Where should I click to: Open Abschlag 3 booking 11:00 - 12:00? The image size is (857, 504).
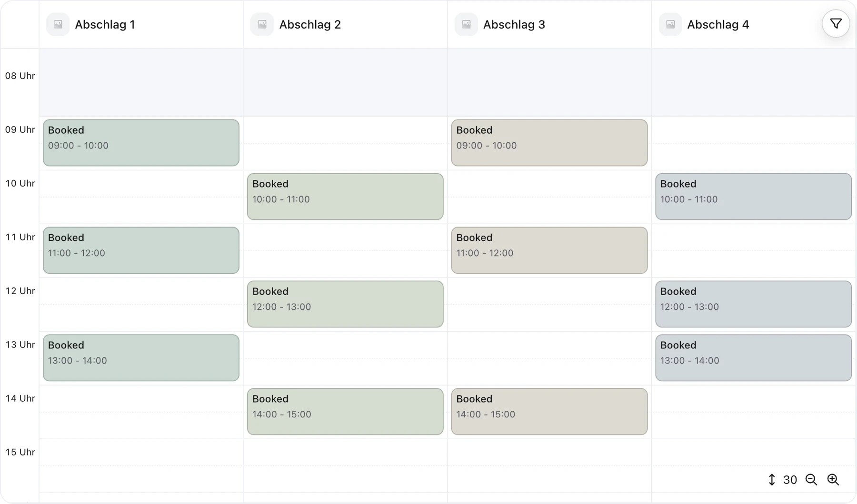pyautogui.click(x=549, y=250)
